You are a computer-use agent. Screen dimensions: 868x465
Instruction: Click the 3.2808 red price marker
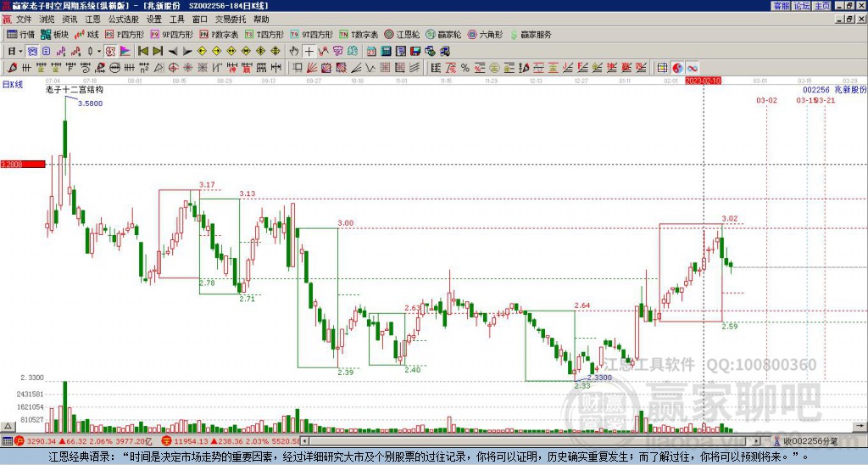[x=23, y=165]
